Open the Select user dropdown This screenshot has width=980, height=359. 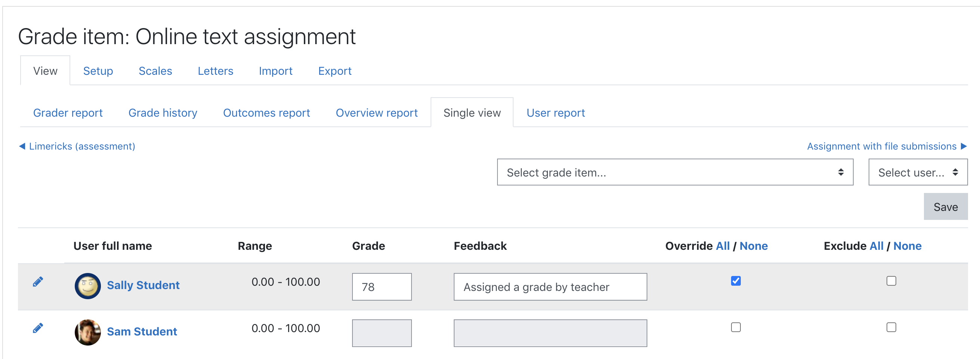click(918, 172)
